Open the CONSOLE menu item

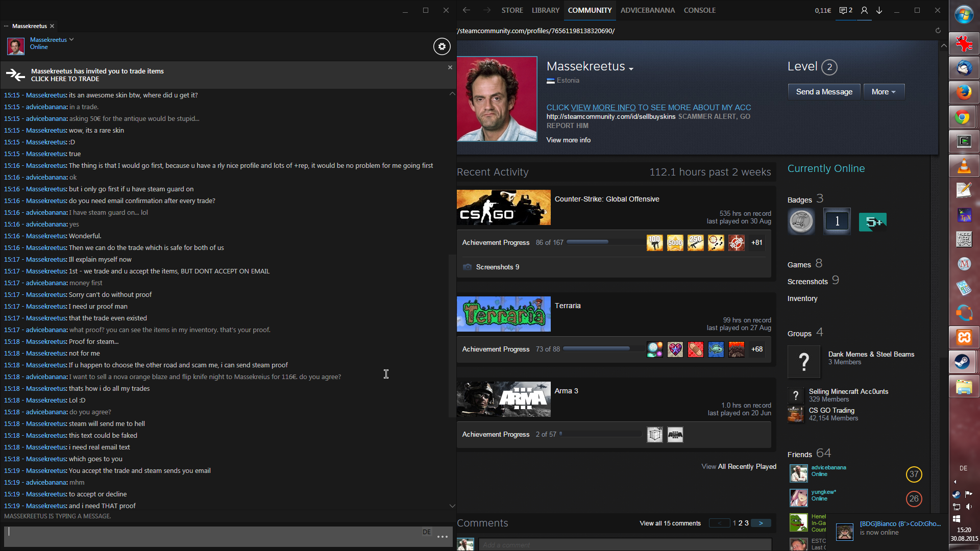click(x=699, y=10)
